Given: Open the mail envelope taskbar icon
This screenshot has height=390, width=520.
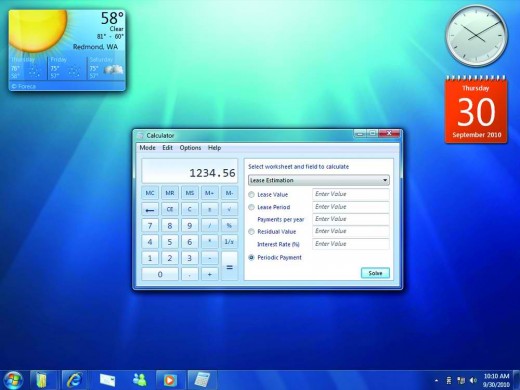Looking at the screenshot, I should [107, 380].
